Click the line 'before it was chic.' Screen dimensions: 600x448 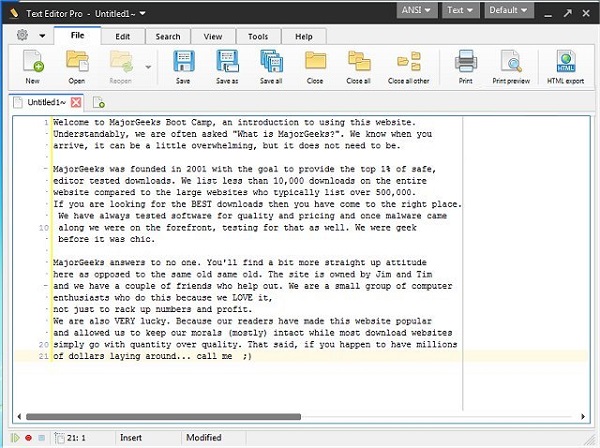[106, 239]
